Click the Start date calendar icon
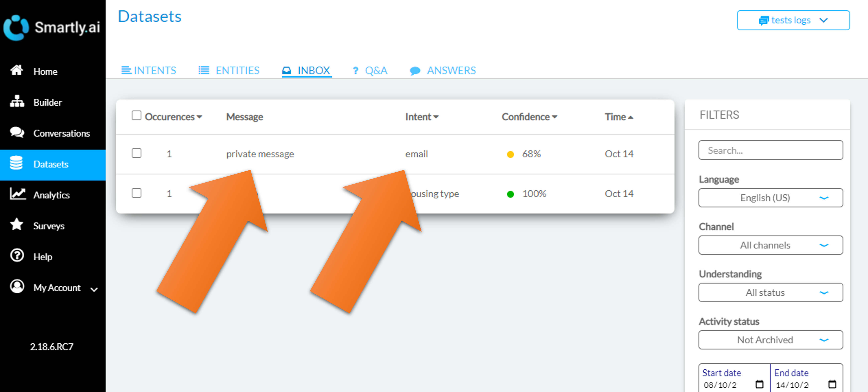 tap(759, 384)
